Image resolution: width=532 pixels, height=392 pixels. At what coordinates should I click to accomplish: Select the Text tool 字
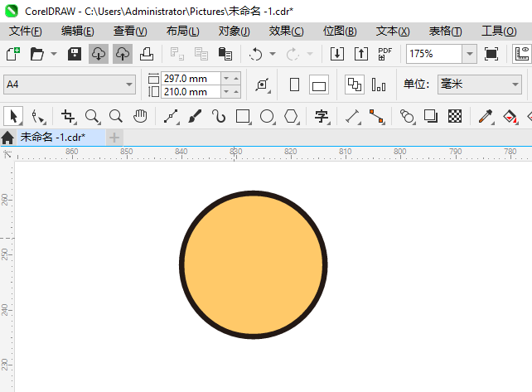click(x=322, y=116)
